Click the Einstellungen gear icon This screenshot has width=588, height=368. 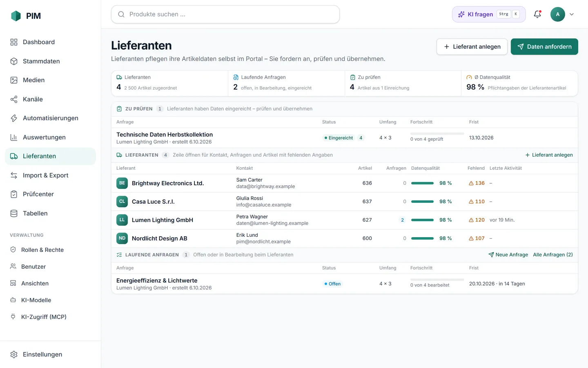coord(14,355)
